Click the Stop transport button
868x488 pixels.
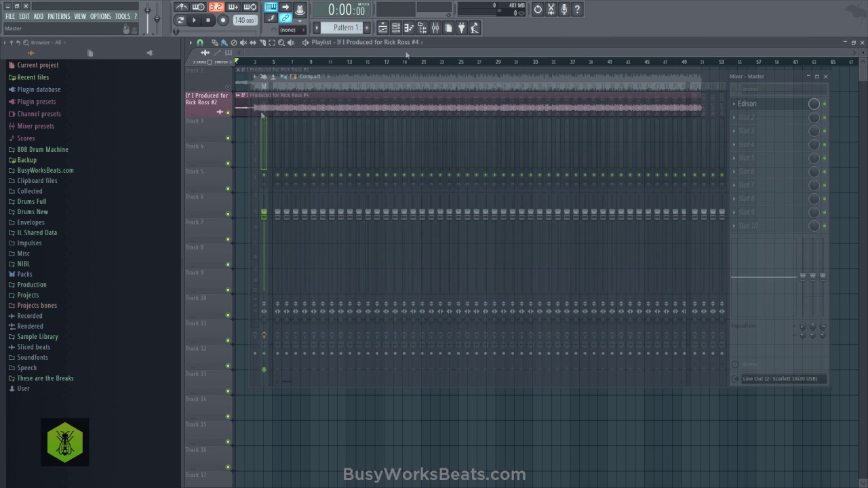(x=208, y=20)
